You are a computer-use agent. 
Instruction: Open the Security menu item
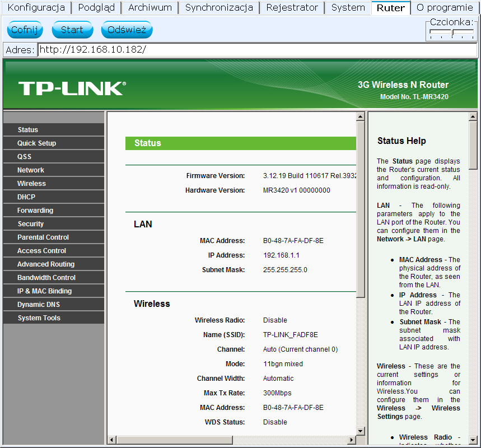click(x=54, y=224)
